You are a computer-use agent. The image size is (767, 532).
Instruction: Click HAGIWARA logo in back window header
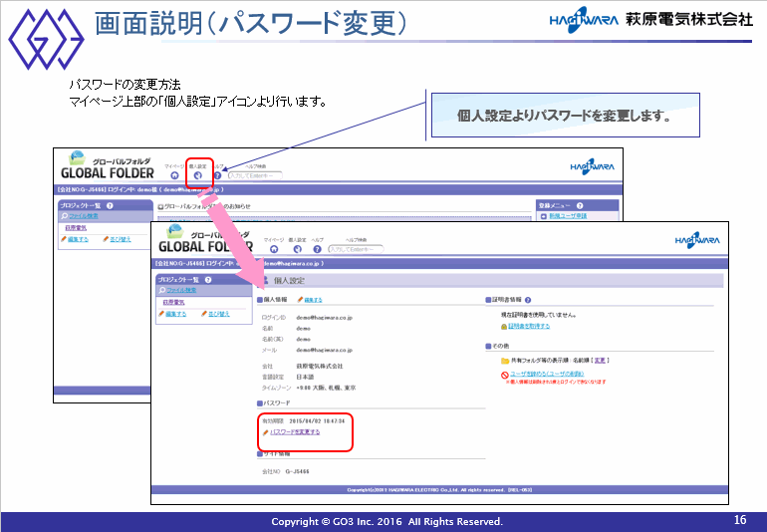tap(593, 167)
